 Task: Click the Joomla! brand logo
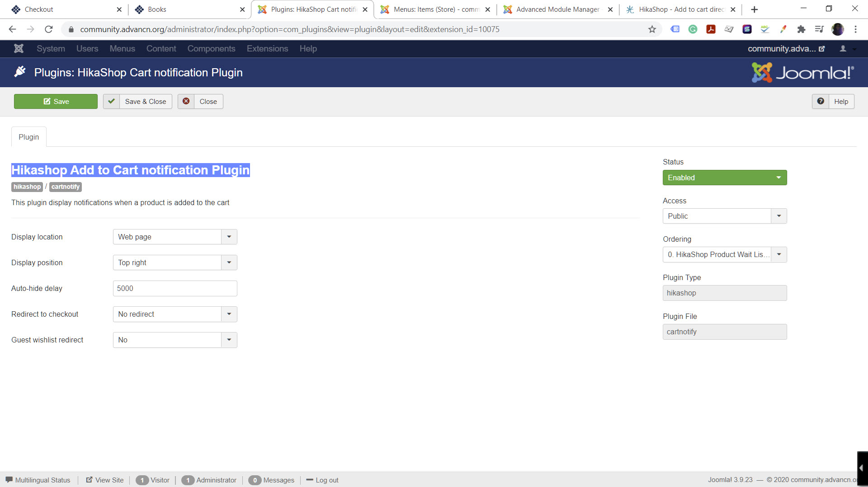click(803, 72)
